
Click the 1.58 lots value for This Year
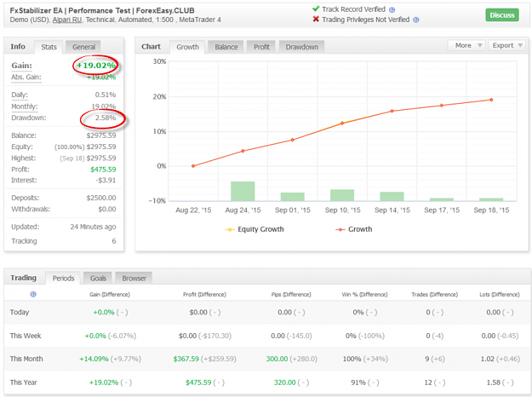[494, 383]
